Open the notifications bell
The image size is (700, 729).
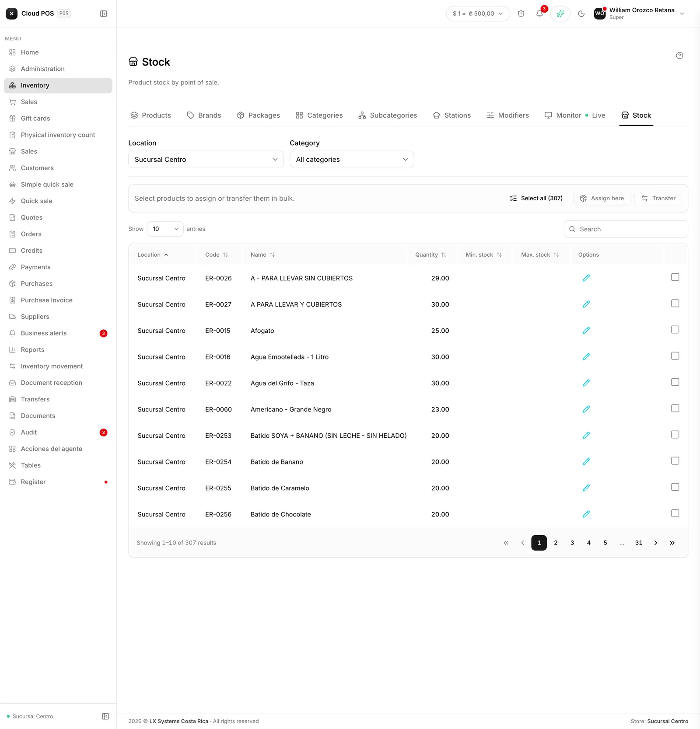[x=539, y=14]
